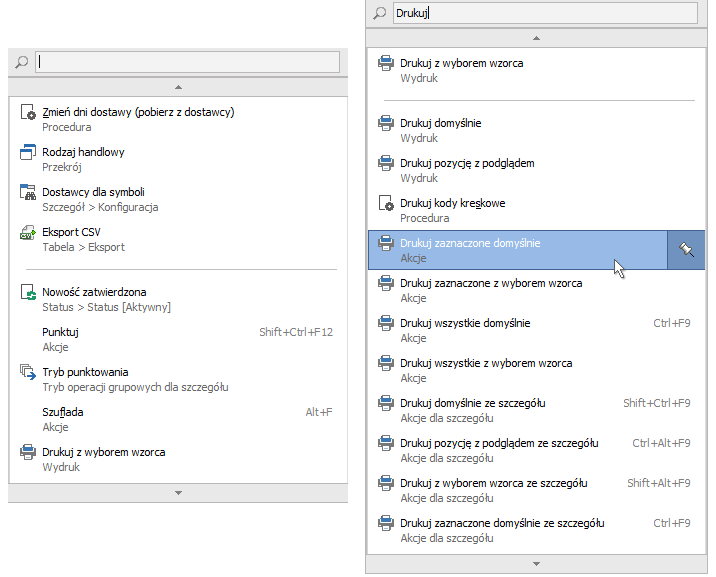Click the pin icon on the highlighted row

coord(686,250)
